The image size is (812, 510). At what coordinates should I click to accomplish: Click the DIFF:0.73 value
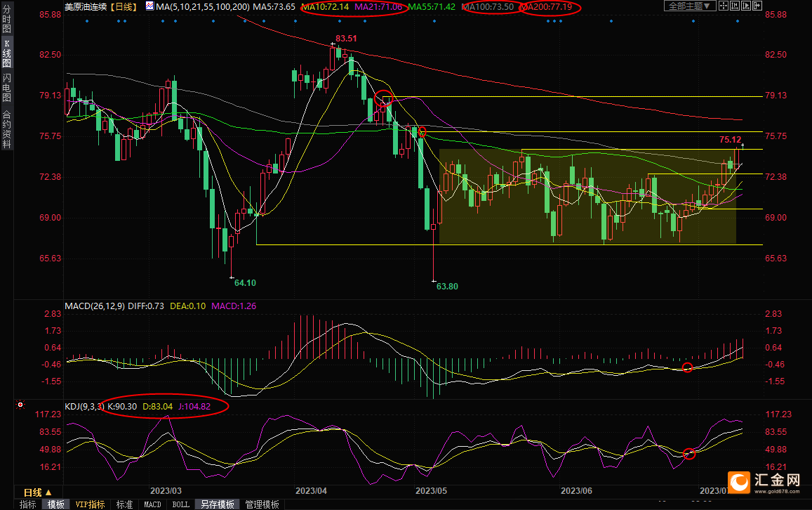click(146, 306)
